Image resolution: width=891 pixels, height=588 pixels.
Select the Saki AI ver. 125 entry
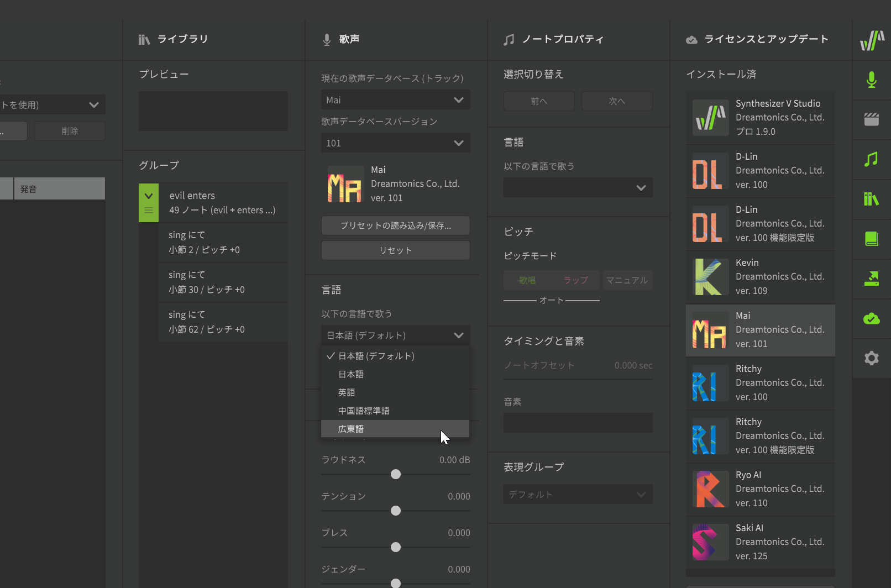point(761,542)
